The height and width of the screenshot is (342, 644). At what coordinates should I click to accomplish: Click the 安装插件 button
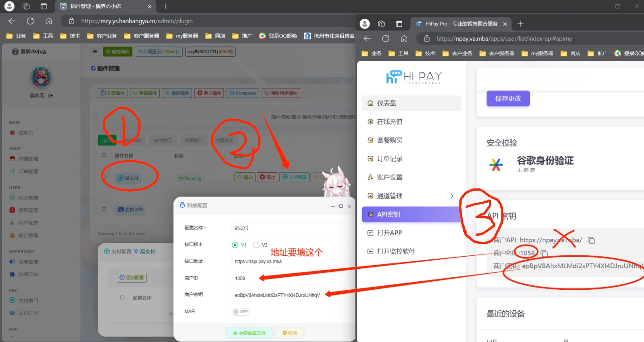tap(112, 93)
